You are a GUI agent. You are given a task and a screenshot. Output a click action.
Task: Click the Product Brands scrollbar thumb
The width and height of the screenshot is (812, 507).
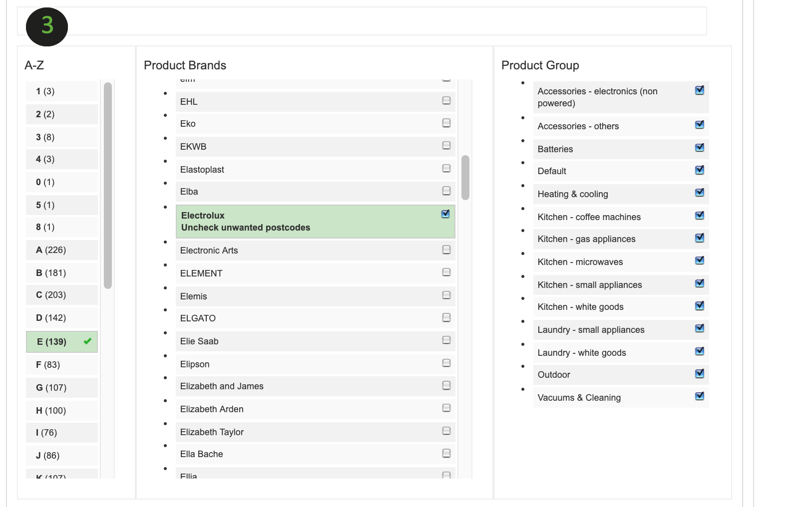pyautogui.click(x=465, y=178)
